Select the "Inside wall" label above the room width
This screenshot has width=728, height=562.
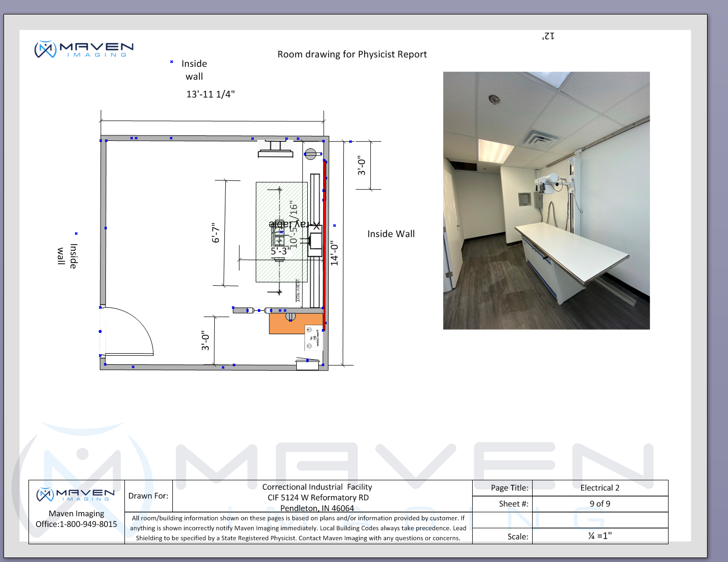click(194, 70)
